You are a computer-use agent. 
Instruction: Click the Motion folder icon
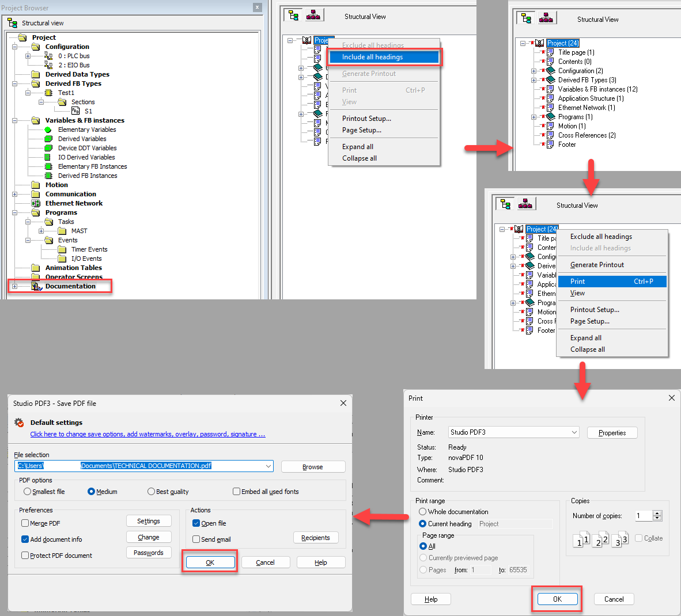pos(36,185)
